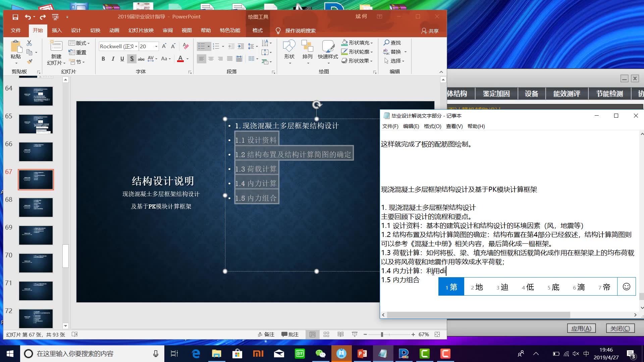Image resolution: width=644 pixels, height=362 pixels.
Task: Click the 应用(A) button
Action: coord(581,328)
